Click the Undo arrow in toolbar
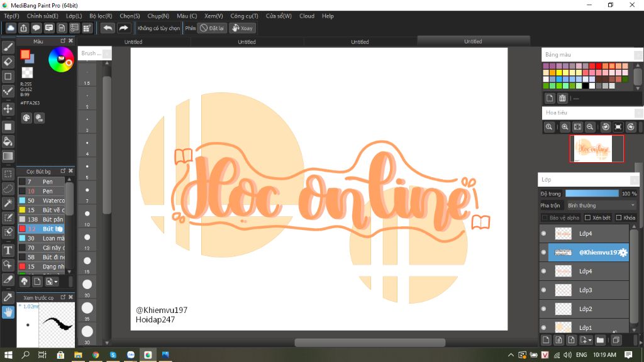Image resolution: width=644 pixels, height=362 pixels. click(108, 28)
